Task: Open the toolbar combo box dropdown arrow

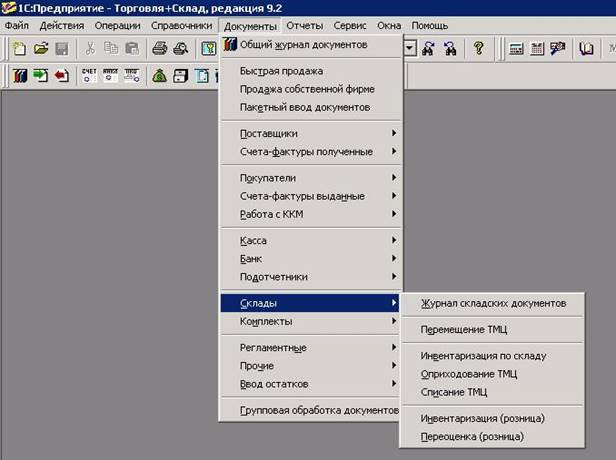Action: (410, 48)
